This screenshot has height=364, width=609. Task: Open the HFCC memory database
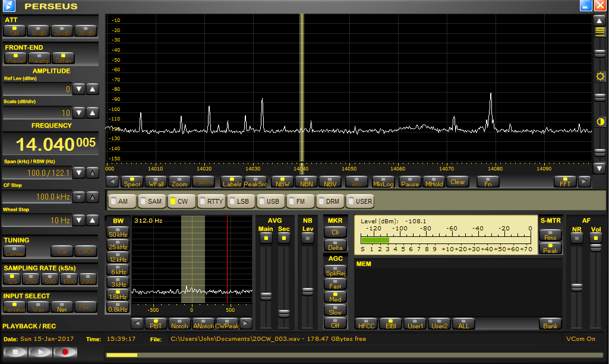(x=366, y=324)
